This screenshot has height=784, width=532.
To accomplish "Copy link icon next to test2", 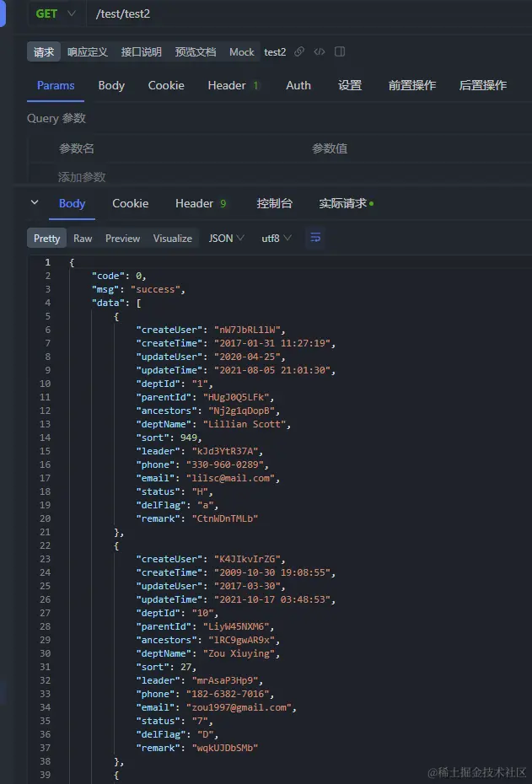I will pyautogui.click(x=299, y=51).
